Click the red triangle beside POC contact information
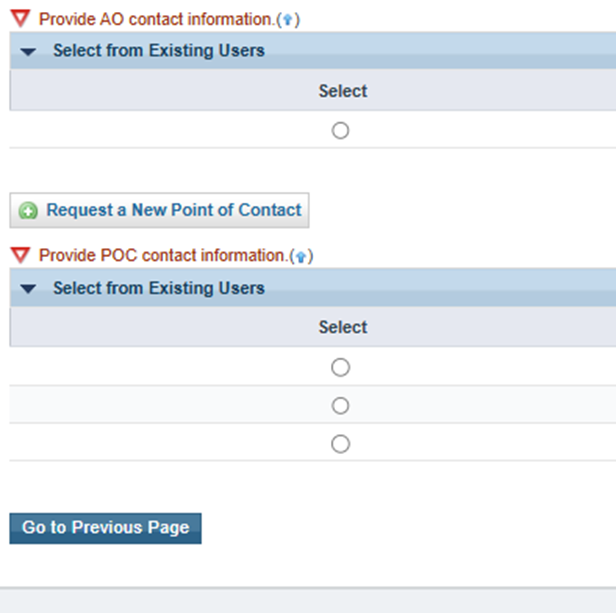616x613 pixels. pyautogui.click(x=20, y=255)
